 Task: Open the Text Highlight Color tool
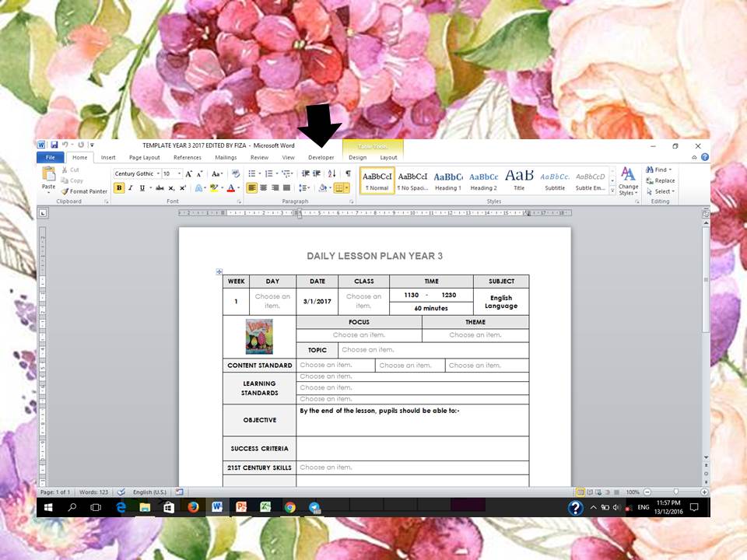pos(213,187)
